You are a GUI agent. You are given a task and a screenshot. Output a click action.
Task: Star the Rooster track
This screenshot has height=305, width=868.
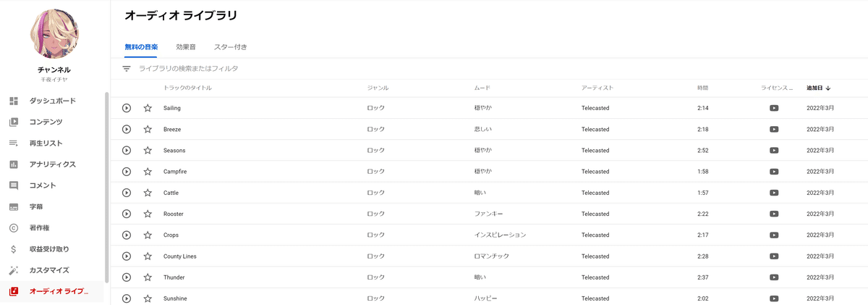148,214
